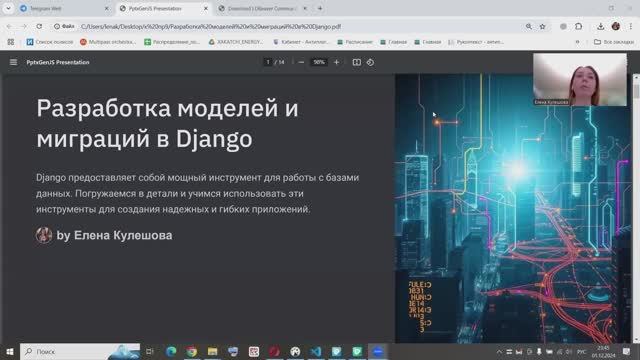Close the PptxGenJS Presentation tab

click(206, 8)
